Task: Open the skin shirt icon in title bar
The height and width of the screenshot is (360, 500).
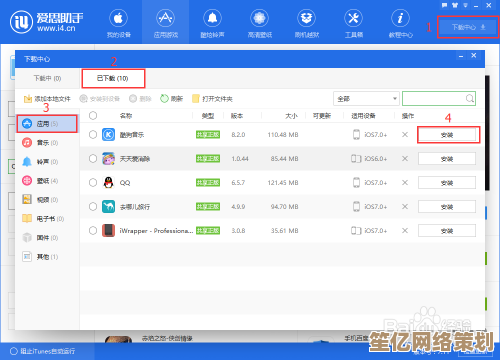Action: pyautogui.click(x=455, y=5)
